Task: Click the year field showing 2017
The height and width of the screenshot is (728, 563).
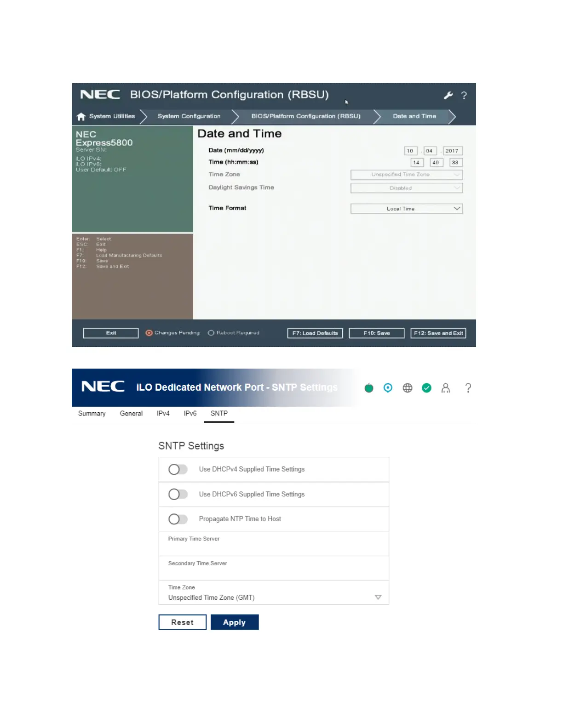Action: [x=453, y=151]
